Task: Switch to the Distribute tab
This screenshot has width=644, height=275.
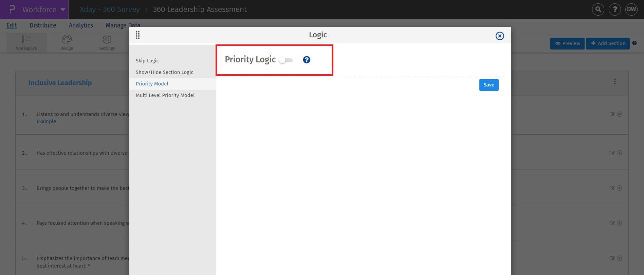Action: (x=43, y=25)
